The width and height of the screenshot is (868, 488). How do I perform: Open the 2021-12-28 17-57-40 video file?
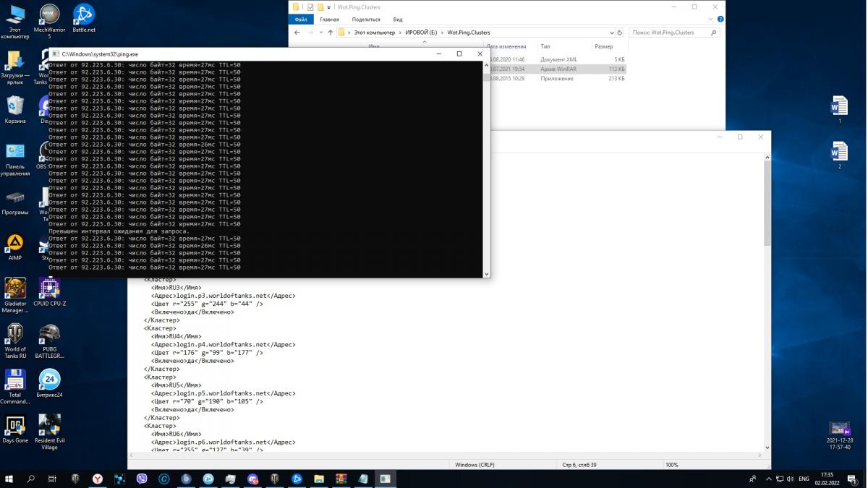point(839,436)
